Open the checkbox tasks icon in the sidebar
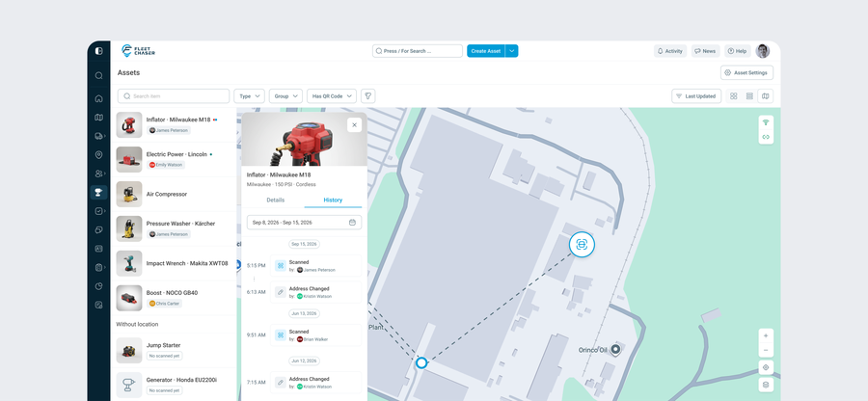The height and width of the screenshot is (401, 868). click(98, 211)
